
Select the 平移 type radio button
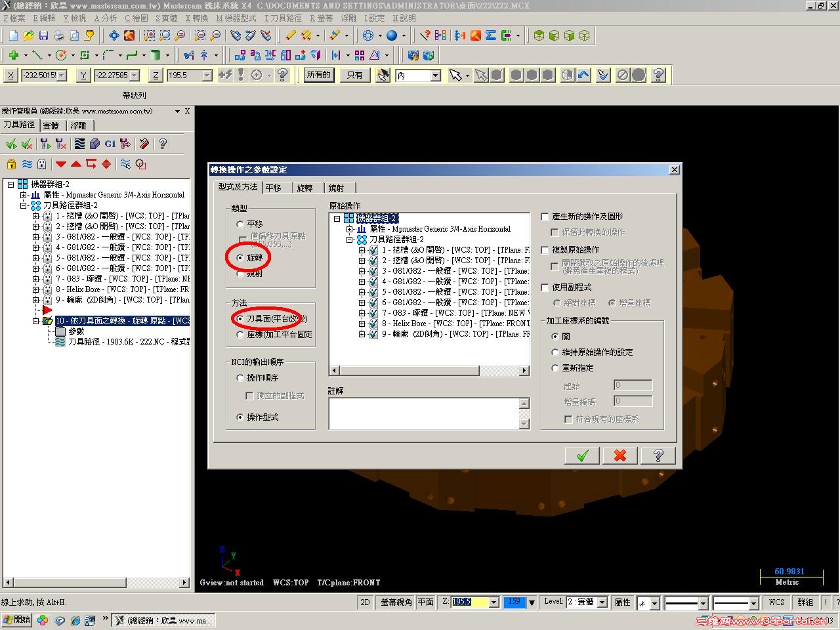point(240,224)
